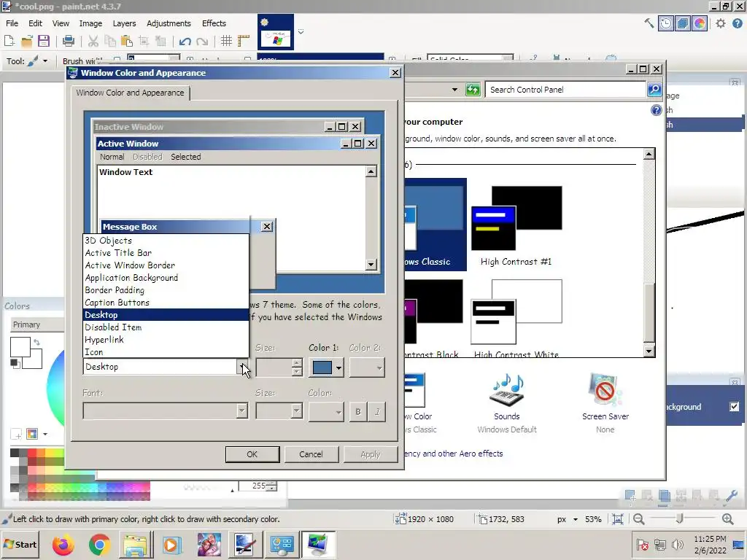Open Firefox from the taskbar
747x560 pixels.
63,545
